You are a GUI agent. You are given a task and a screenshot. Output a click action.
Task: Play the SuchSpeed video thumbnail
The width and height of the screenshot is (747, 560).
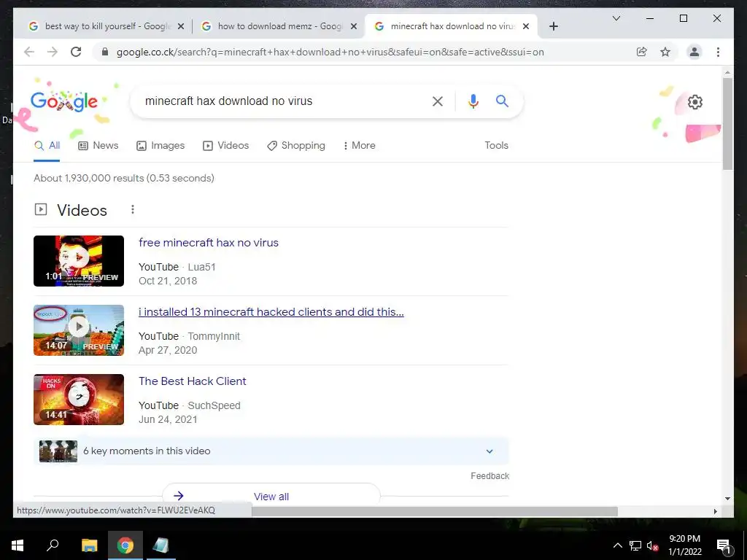[79, 400]
